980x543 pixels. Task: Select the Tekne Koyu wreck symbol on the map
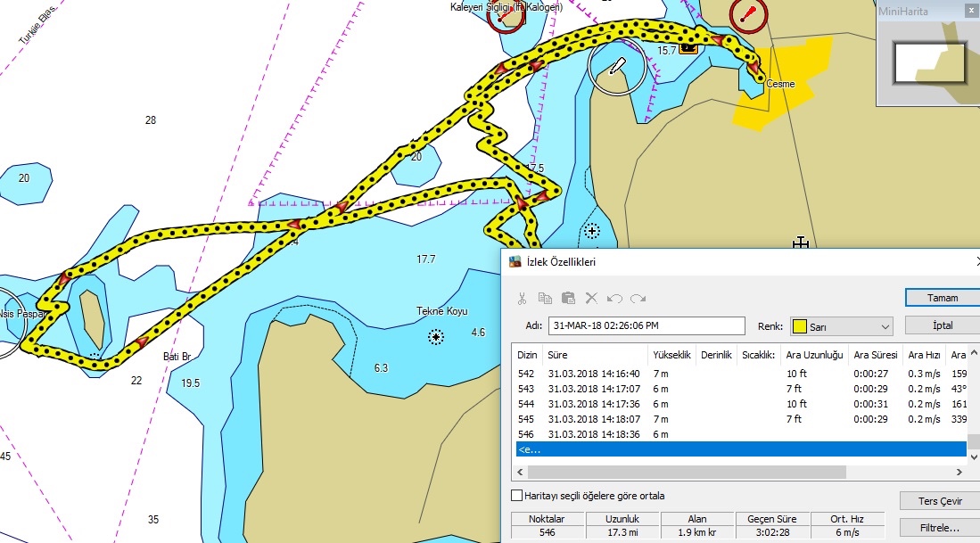pos(436,337)
